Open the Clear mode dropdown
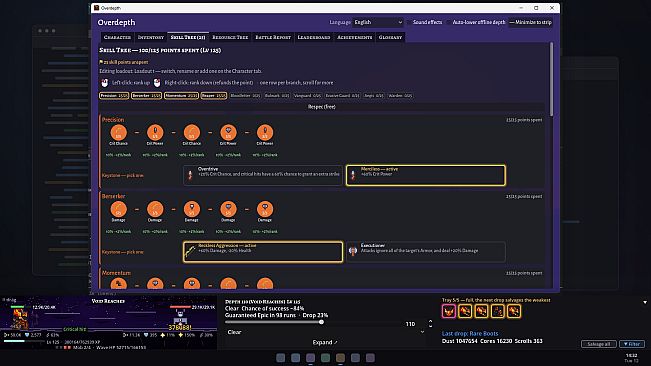This screenshot has height=366, width=651. (x=325, y=332)
